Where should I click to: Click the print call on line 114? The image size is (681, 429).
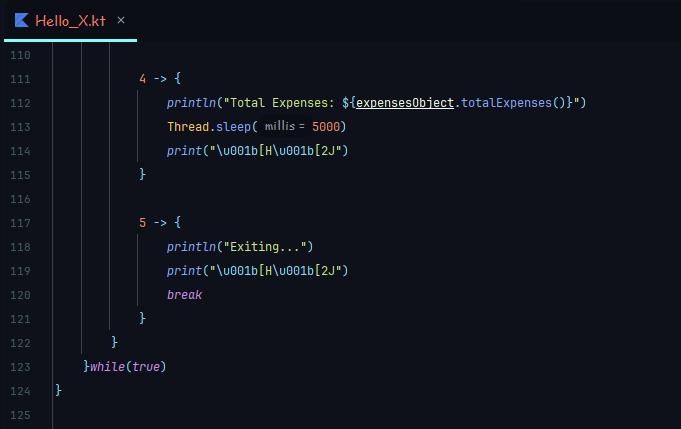click(185, 151)
